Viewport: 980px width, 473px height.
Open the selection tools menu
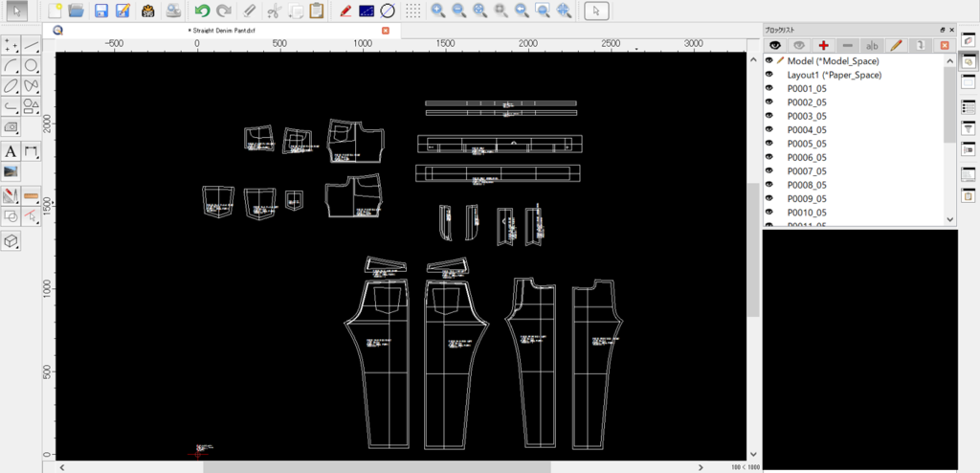[32, 217]
